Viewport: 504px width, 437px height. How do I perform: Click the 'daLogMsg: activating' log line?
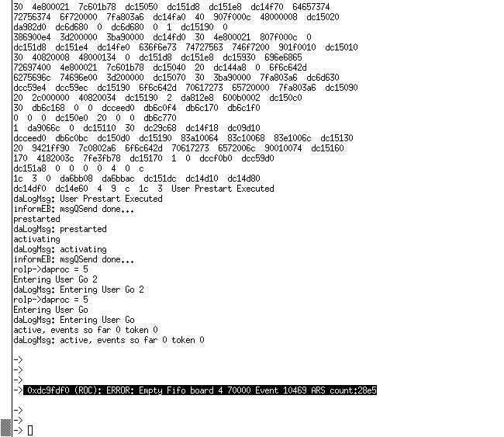tap(60, 249)
